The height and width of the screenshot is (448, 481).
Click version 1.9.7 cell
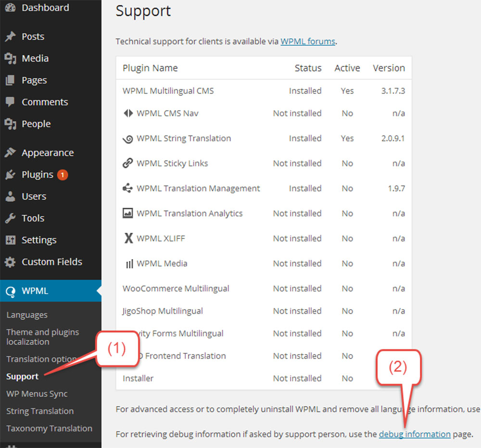396,188
